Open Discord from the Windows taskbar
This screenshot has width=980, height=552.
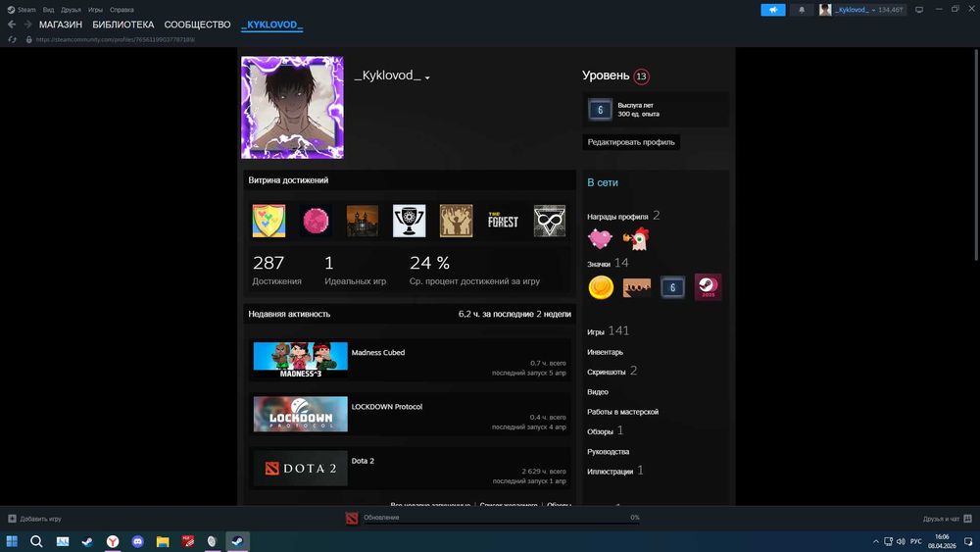click(x=137, y=541)
